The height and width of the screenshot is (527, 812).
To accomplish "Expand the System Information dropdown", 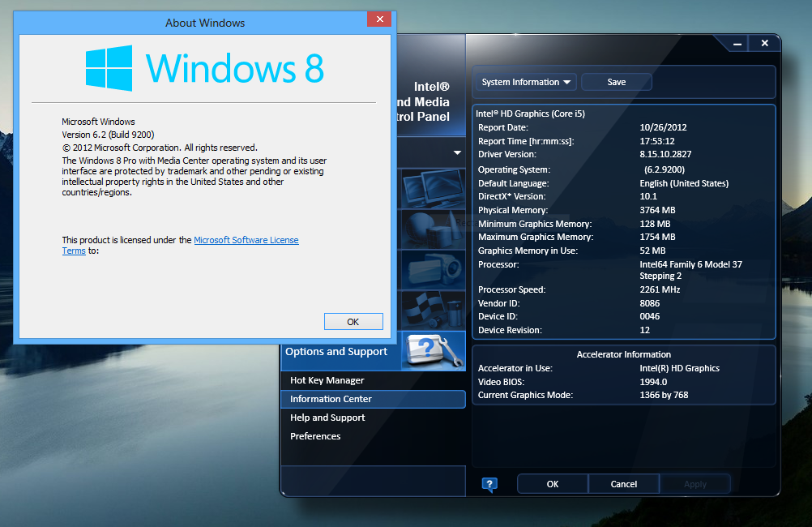I will point(527,82).
